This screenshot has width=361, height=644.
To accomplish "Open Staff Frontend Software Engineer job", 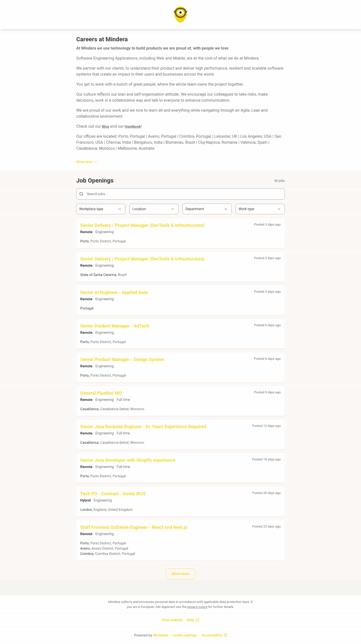I will point(134,527).
